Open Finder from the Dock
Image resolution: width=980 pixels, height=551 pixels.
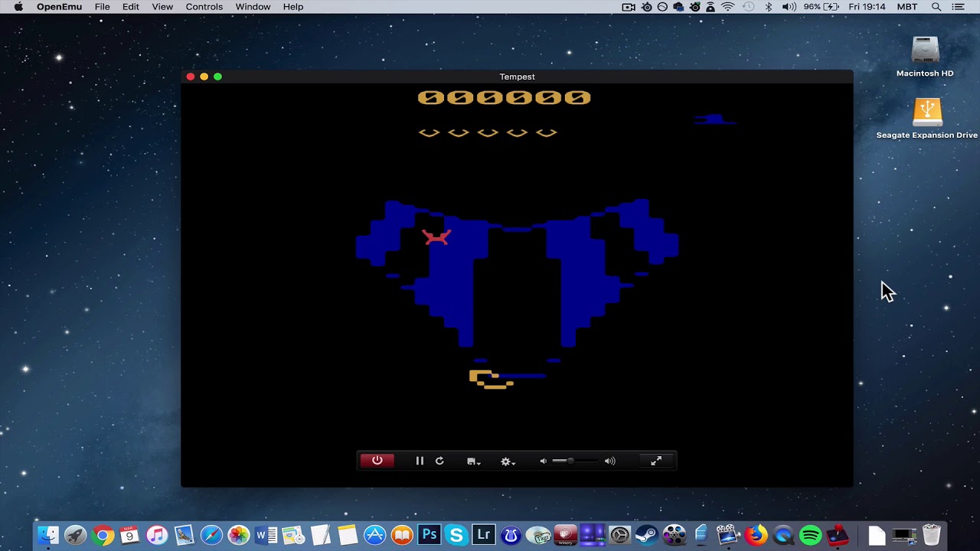point(48,535)
